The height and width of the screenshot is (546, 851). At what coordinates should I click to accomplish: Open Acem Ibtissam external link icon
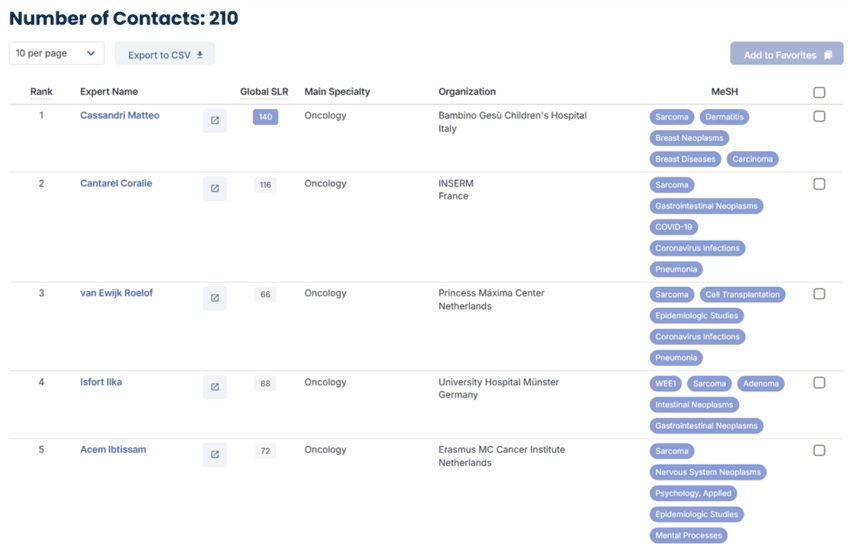point(214,455)
